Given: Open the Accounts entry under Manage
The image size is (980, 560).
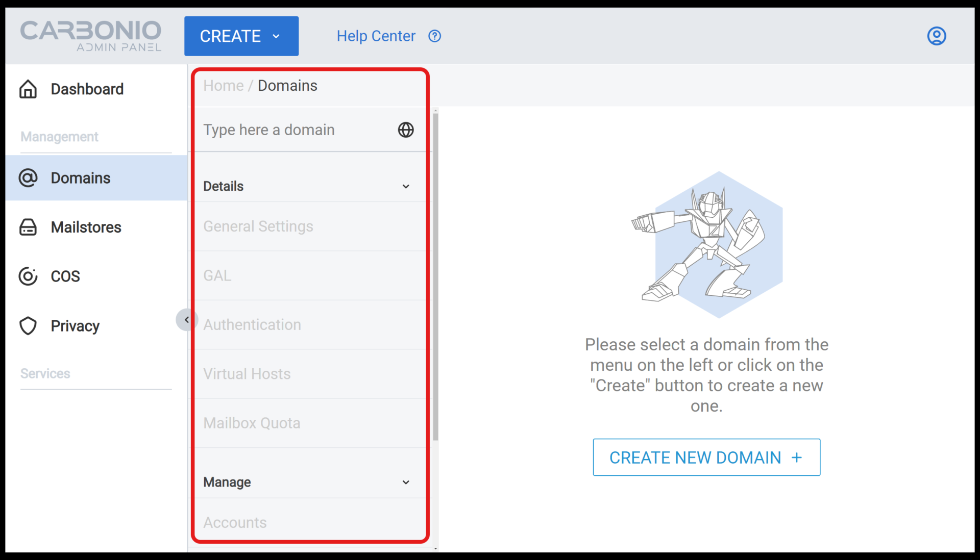Looking at the screenshot, I should coord(235,522).
